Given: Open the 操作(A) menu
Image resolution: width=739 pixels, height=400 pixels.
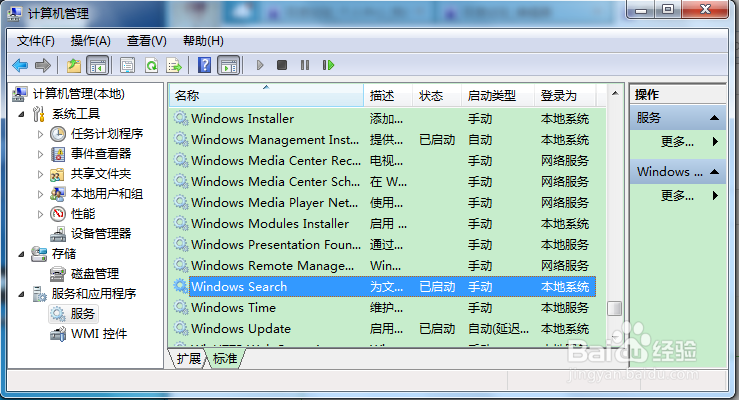Looking at the screenshot, I should click(x=90, y=41).
